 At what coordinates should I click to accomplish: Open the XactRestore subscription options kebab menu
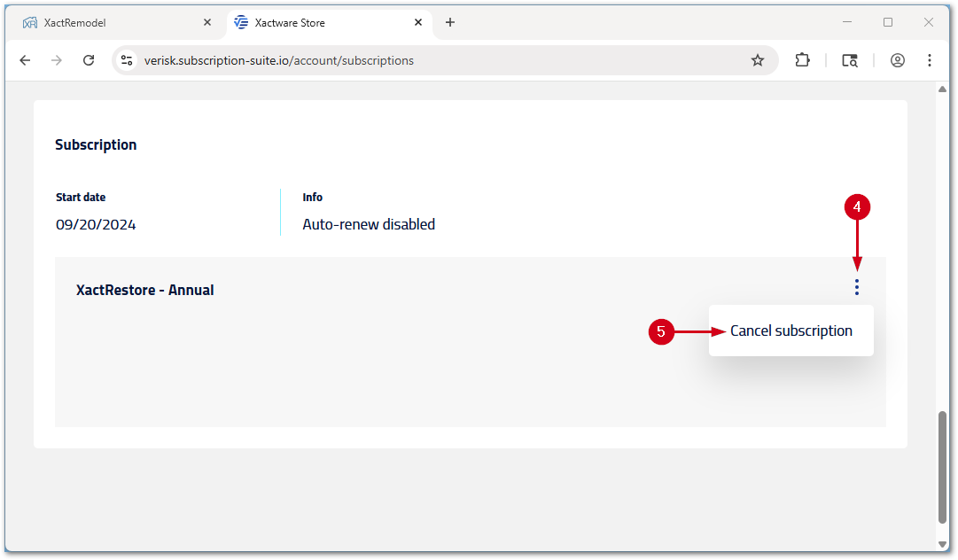click(856, 287)
